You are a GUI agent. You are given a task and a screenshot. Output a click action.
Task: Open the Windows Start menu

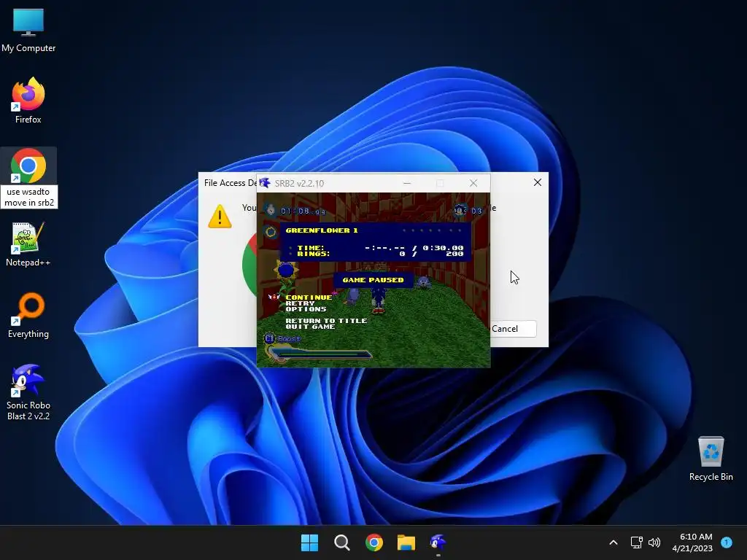pyautogui.click(x=309, y=542)
